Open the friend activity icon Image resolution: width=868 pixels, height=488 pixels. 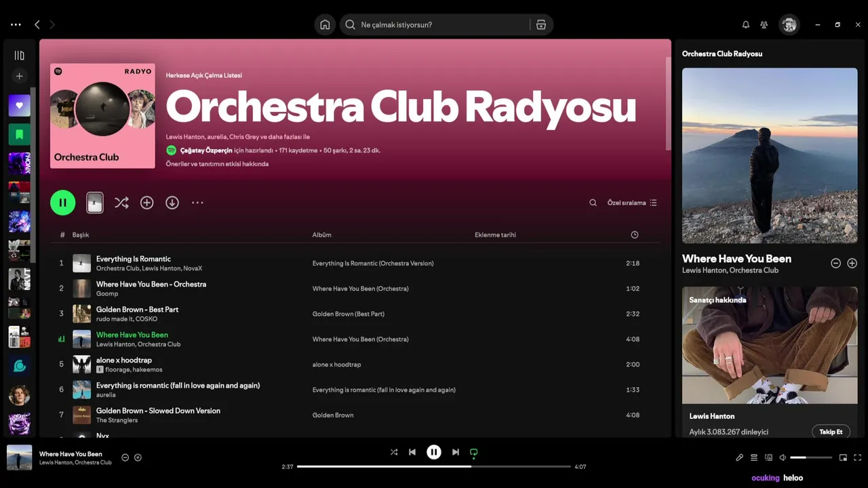[x=764, y=24]
